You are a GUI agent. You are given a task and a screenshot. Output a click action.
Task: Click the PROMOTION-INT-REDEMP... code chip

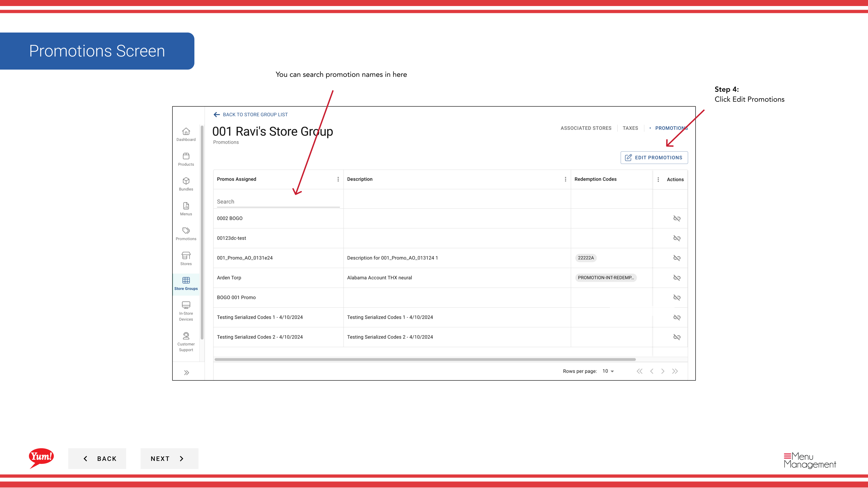coord(605,277)
